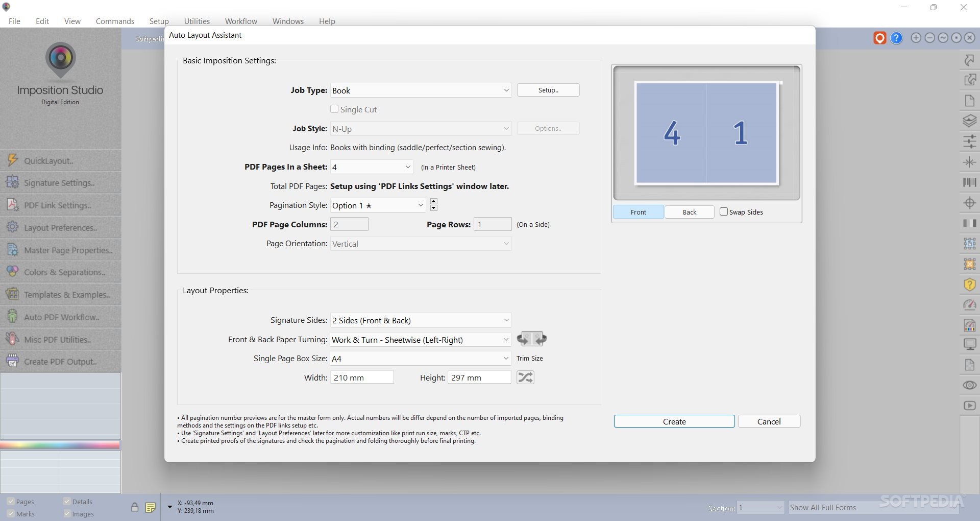Image resolution: width=980 pixels, height=521 pixels.
Task: Open Show All Full Forms dropdown
Action: [873, 507]
